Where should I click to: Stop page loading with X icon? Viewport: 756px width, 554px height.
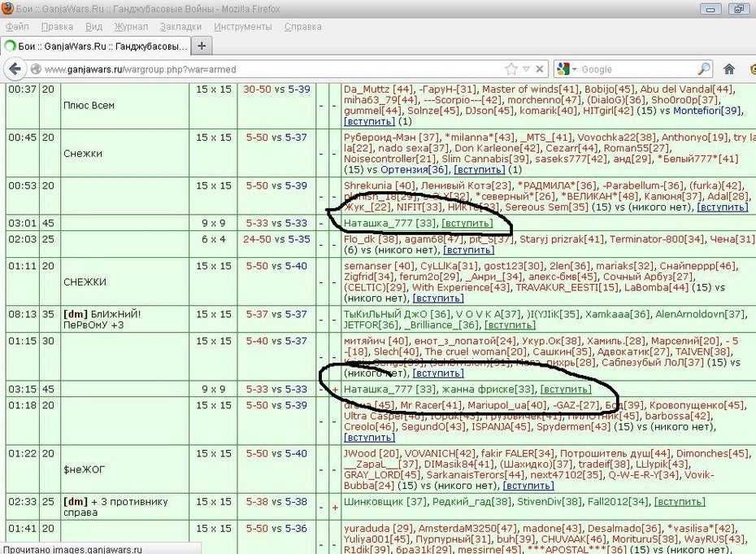540,69
